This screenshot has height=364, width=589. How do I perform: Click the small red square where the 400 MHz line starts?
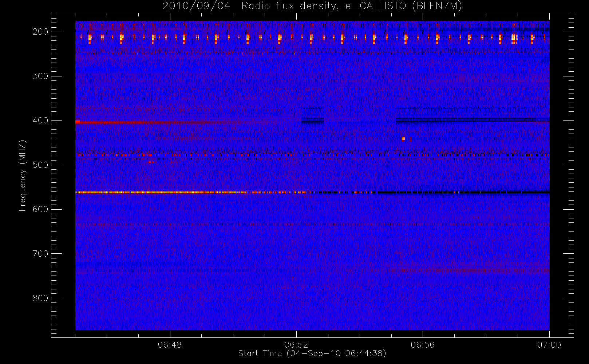tap(78, 122)
